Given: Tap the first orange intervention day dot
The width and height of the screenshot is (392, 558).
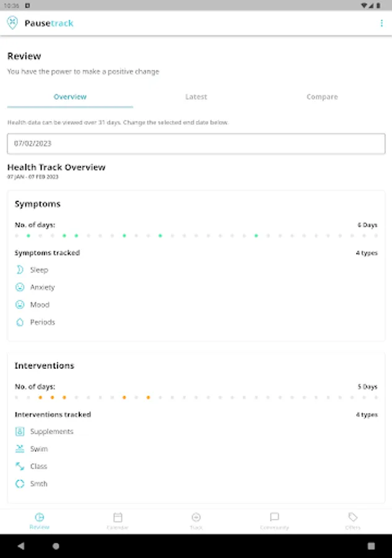Looking at the screenshot, I should pyautogui.click(x=40, y=397).
